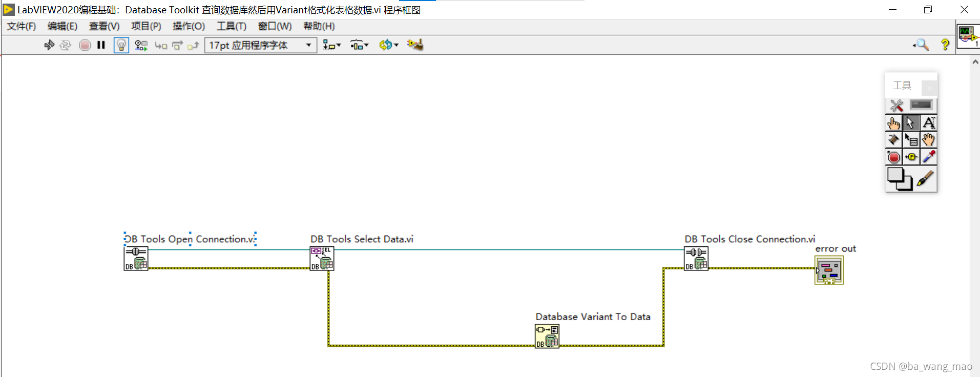Click the Step Out button
The width and height of the screenshot is (980, 377).
click(x=193, y=46)
